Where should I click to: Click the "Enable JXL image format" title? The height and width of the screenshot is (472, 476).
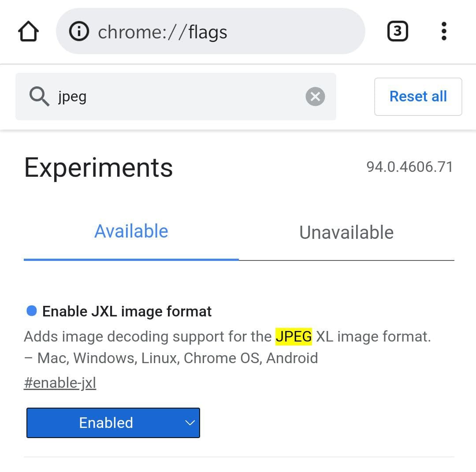127,311
